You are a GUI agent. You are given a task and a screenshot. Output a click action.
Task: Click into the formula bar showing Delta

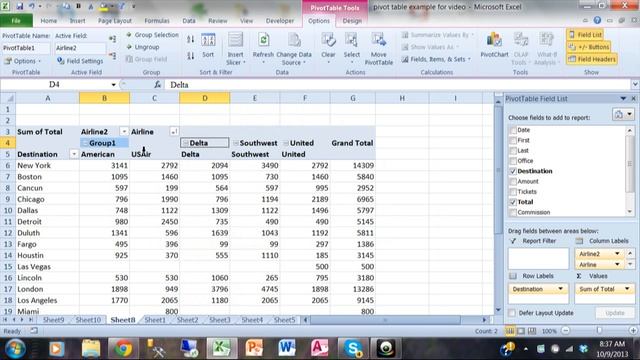click(x=398, y=84)
